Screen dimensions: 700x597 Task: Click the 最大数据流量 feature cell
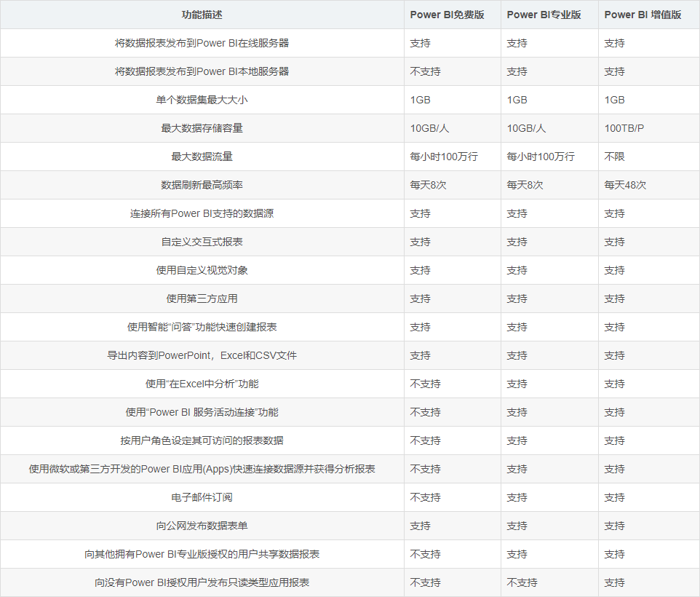(202, 157)
